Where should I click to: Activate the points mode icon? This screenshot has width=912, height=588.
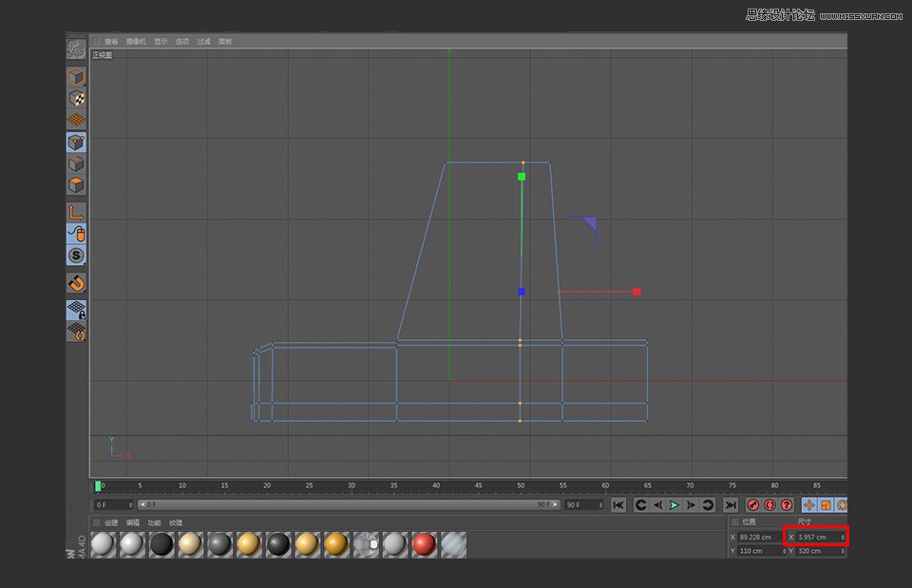(76, 142)
